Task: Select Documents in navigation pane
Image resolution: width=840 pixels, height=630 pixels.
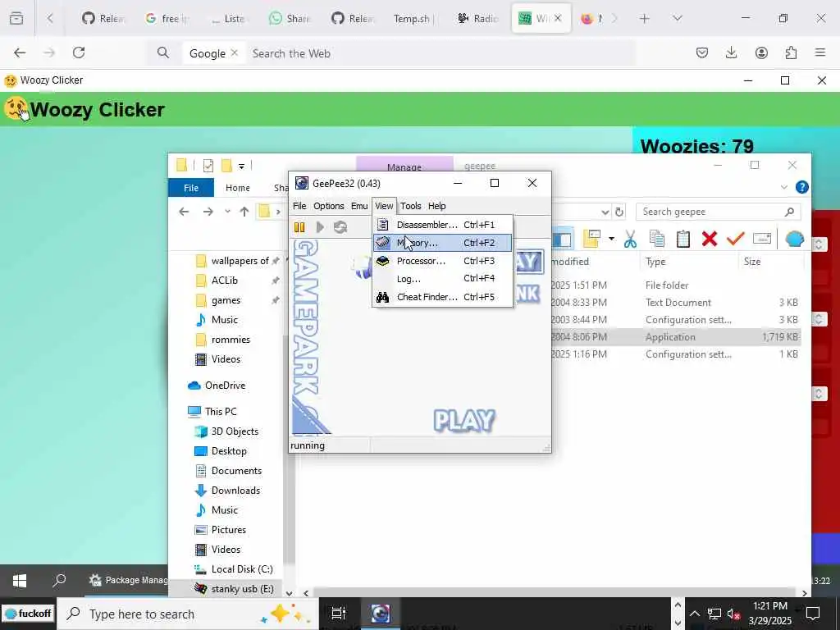Action: [x=236, y=471]
